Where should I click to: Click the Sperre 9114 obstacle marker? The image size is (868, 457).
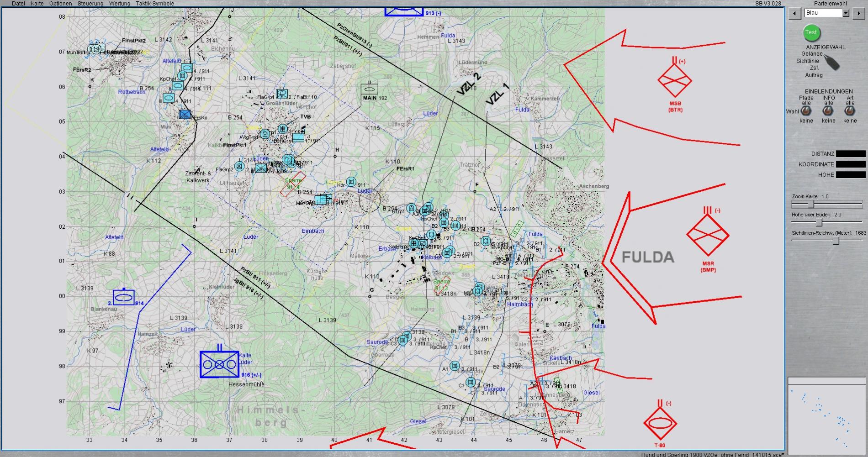(293, 184)
